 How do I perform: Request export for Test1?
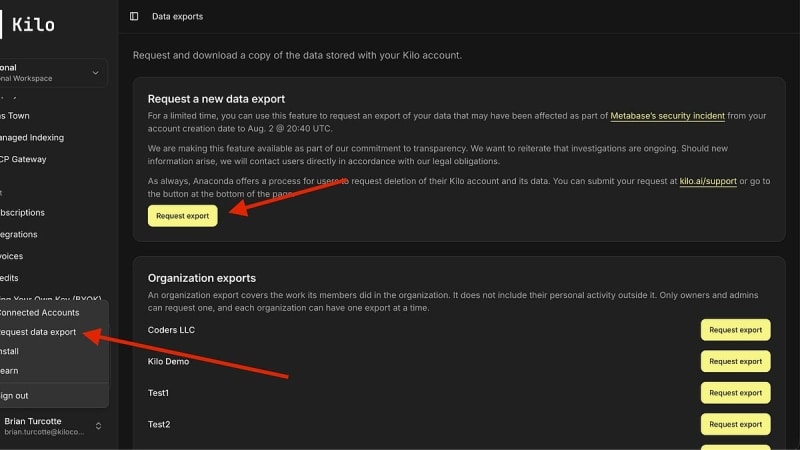pos(735,393)
